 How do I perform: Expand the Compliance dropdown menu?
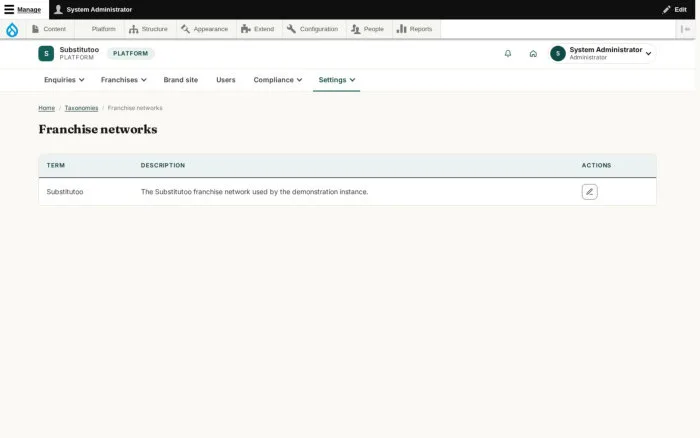[278, 80]
